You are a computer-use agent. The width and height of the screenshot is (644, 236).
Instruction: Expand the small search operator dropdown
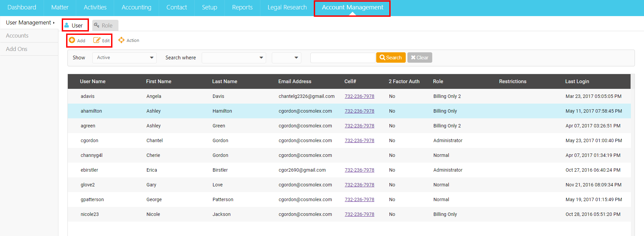[x=287, y=58]
